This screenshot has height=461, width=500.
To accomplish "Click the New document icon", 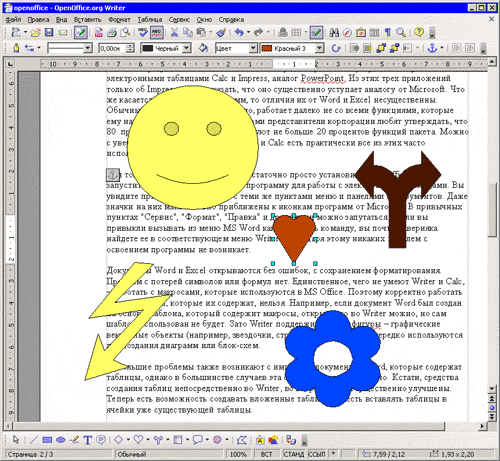I will coord(16,32).
